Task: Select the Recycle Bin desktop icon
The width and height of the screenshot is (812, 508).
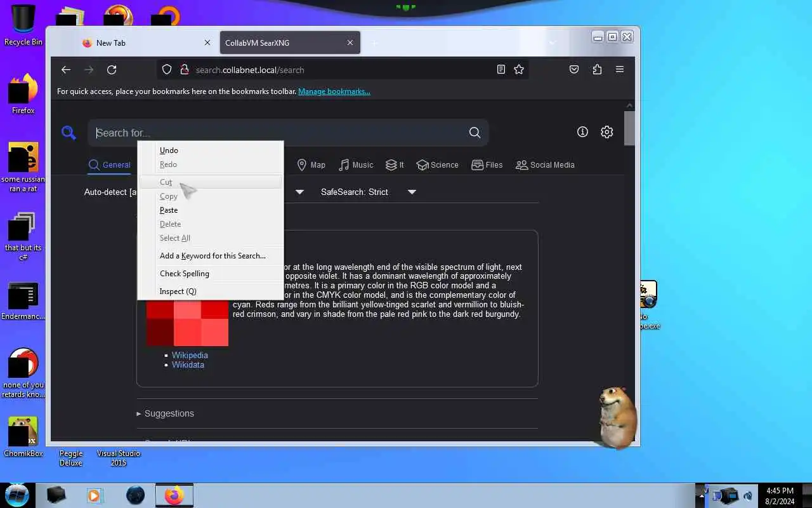Action: click(x=23, y=26)
